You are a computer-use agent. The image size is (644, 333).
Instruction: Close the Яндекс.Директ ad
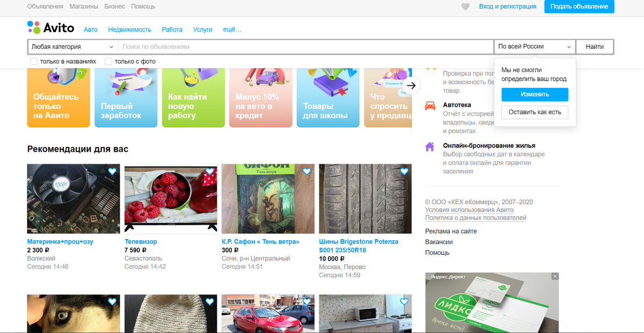tap(555, 276)
